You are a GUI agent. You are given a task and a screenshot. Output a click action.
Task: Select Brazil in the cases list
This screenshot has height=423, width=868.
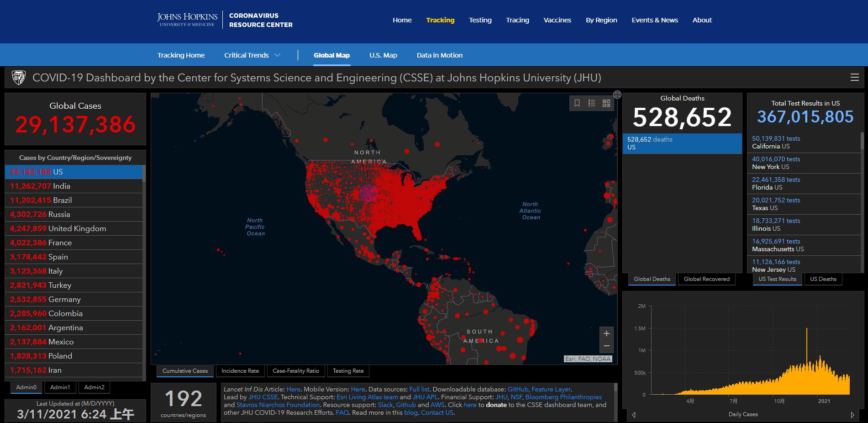point(74,200)
